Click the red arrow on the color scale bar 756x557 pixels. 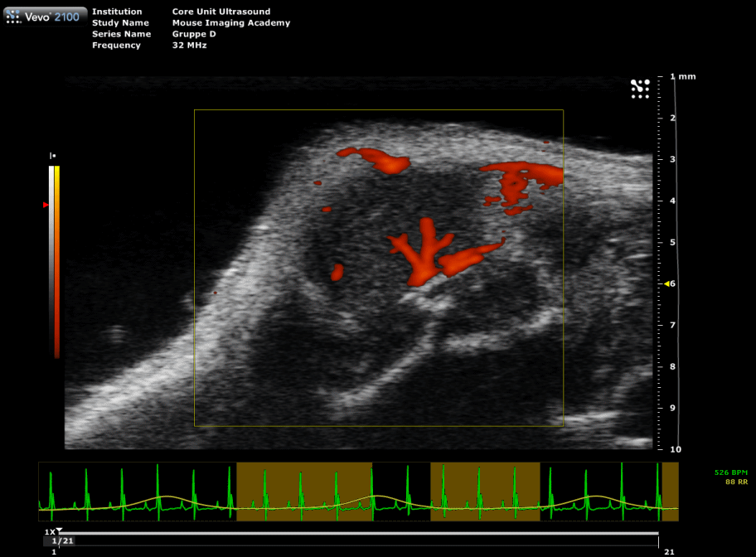click(46, 205)
